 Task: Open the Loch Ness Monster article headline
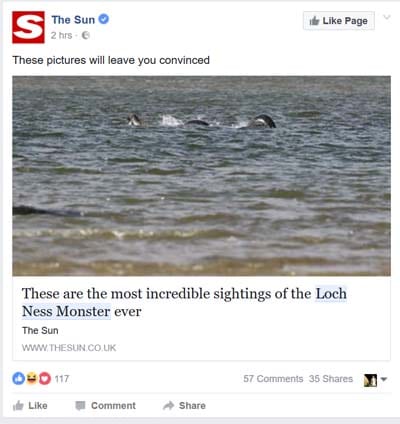click(184, 302)
